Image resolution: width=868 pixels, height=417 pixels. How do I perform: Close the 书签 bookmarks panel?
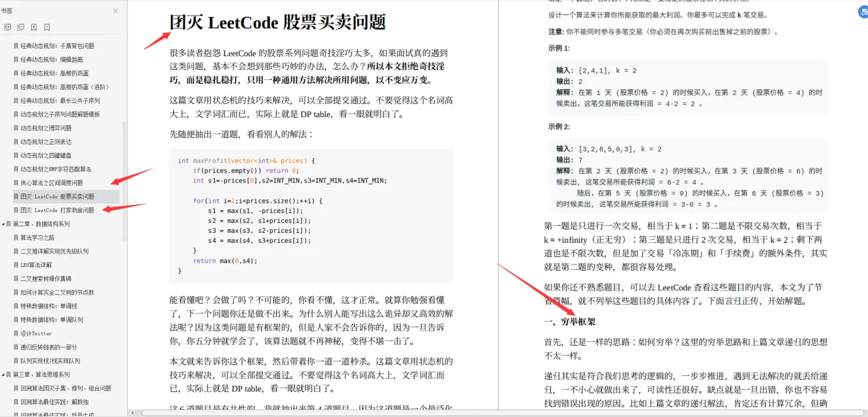(x=115, y=10)
